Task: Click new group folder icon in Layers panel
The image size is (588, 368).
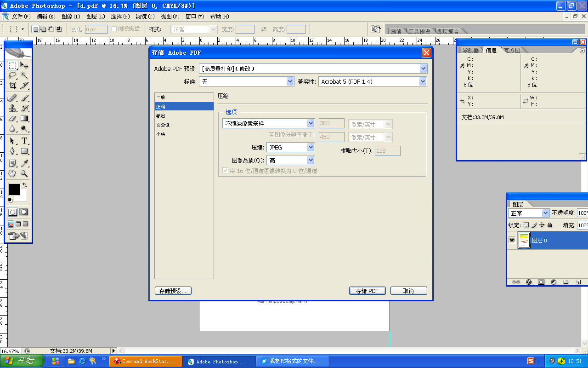Action: click(566, 282)
